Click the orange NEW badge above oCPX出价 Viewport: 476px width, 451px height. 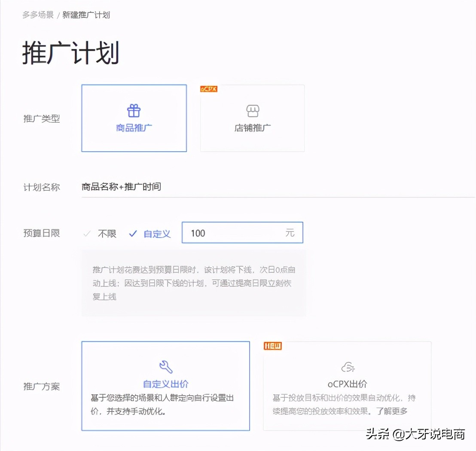(x=272, y=346)
